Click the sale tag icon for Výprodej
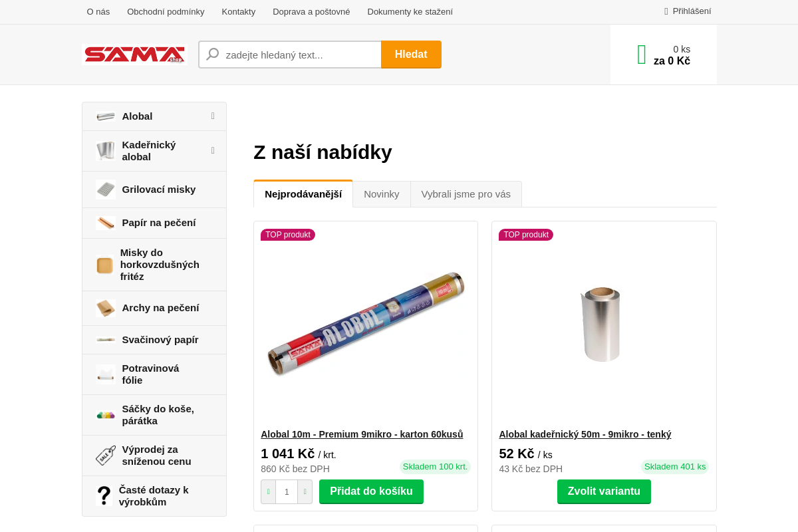The height and width of the screenshot is (532, 798). coord(104,455)
